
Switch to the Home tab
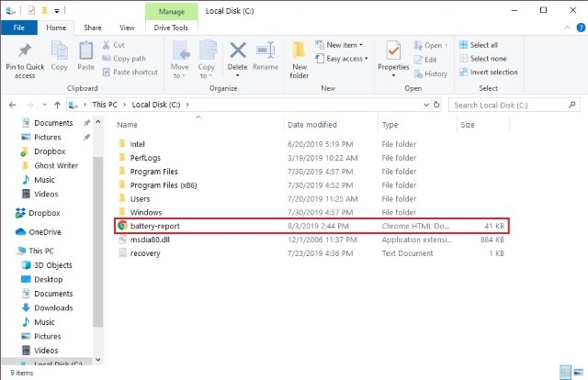click(x=56, y=28)
